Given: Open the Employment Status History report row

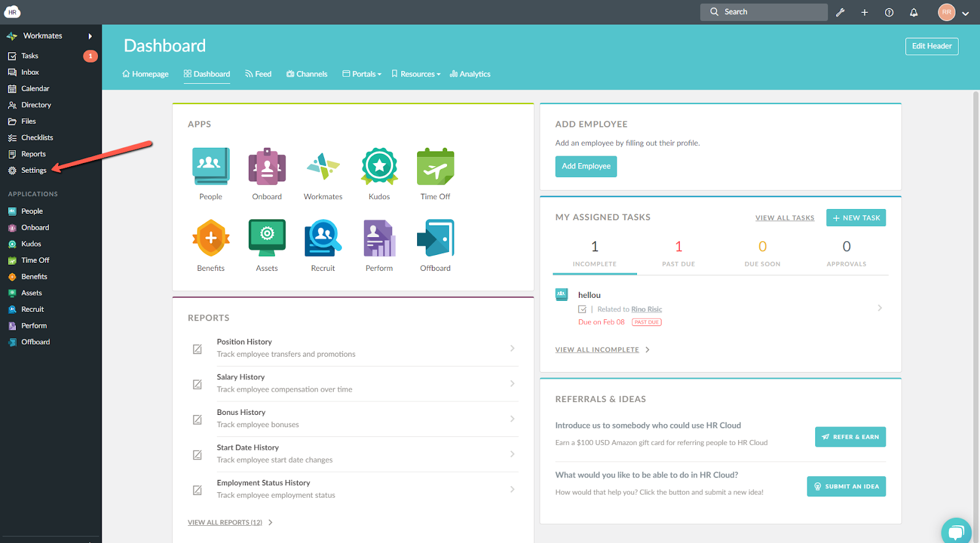Looking at the screenshot, I should coord(353,490).
